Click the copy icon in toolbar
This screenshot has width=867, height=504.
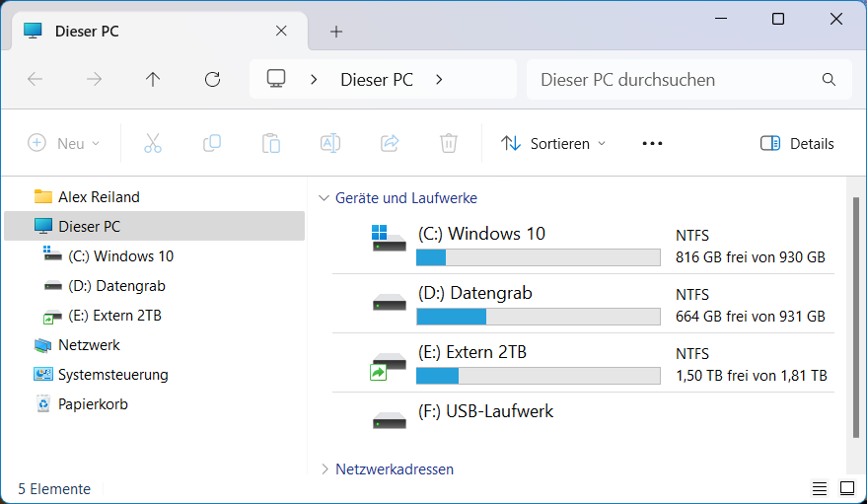tap(211, 143)
